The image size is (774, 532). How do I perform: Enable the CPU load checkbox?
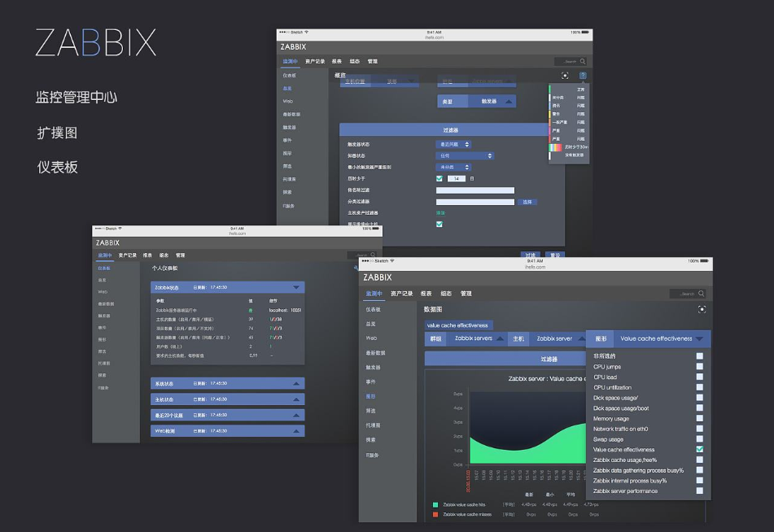pos(699,377)
